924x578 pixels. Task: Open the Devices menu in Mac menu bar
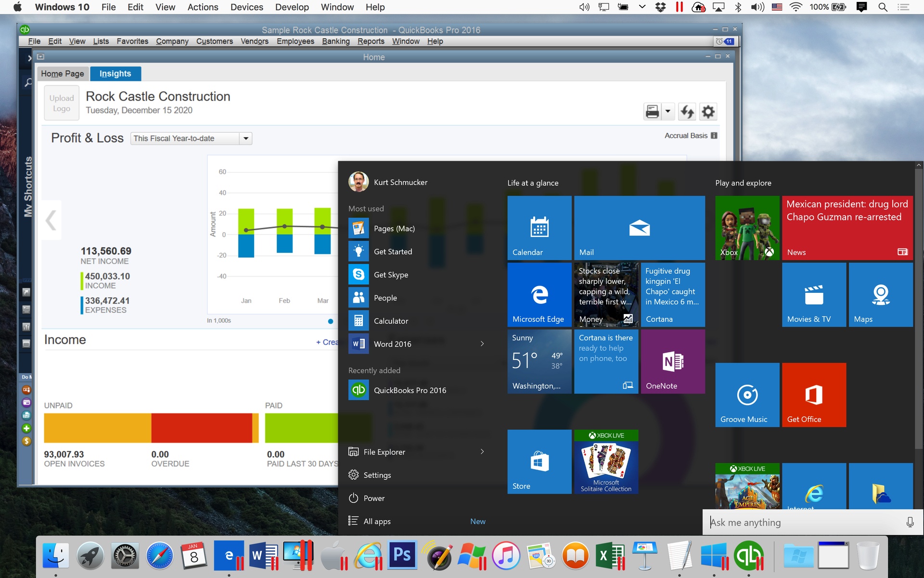pos(247,7)
